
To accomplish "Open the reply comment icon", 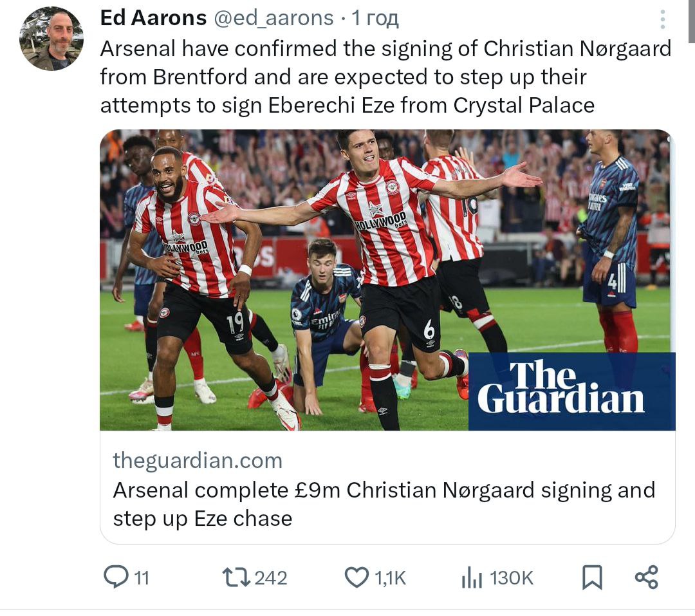I will [x=116, y=577].
